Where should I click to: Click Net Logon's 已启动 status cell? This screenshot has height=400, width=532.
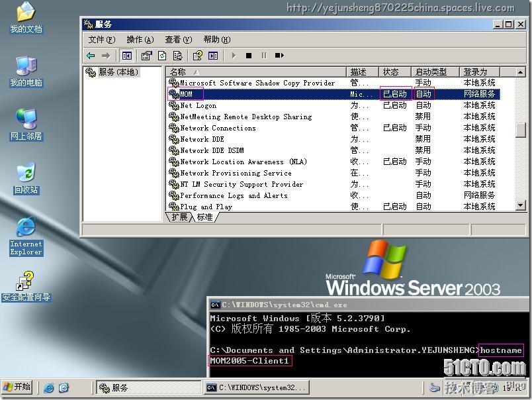click(x=394, y=105)
